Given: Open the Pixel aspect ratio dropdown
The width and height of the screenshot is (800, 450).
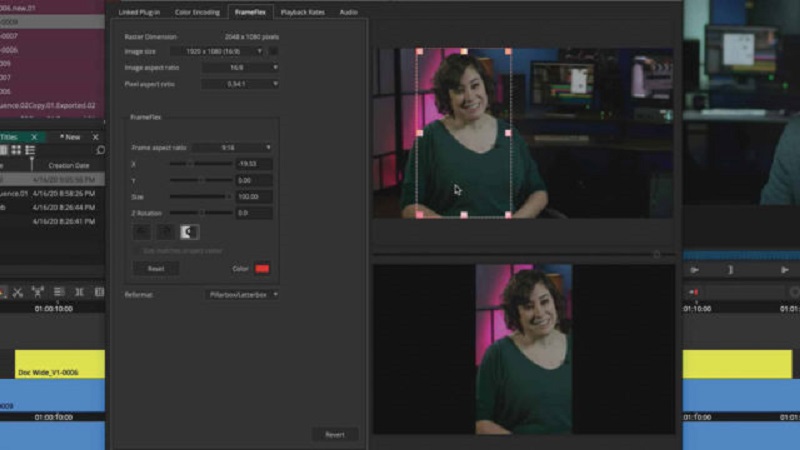Looking at the screenshot, I should pyautogui.click(x=240, y=85).
